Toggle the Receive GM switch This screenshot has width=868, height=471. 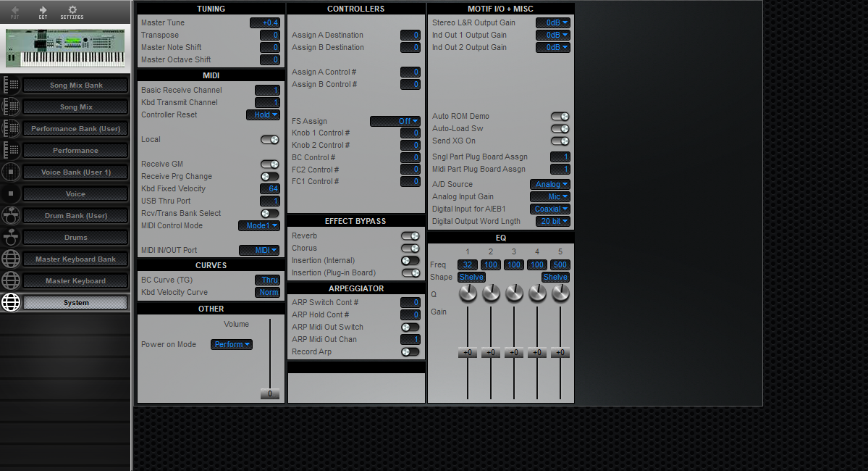pos(269,164)
